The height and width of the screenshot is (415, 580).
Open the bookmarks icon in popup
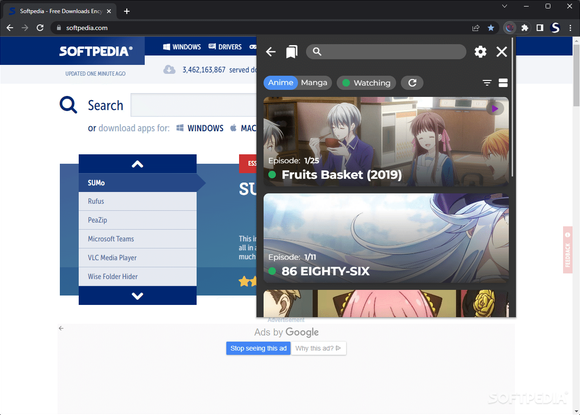point(291,52)
